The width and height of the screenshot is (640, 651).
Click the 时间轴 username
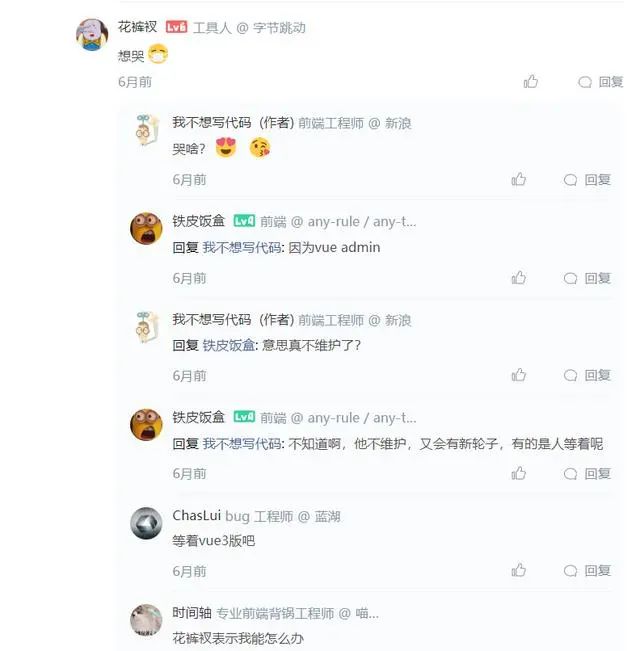[192, 613]
